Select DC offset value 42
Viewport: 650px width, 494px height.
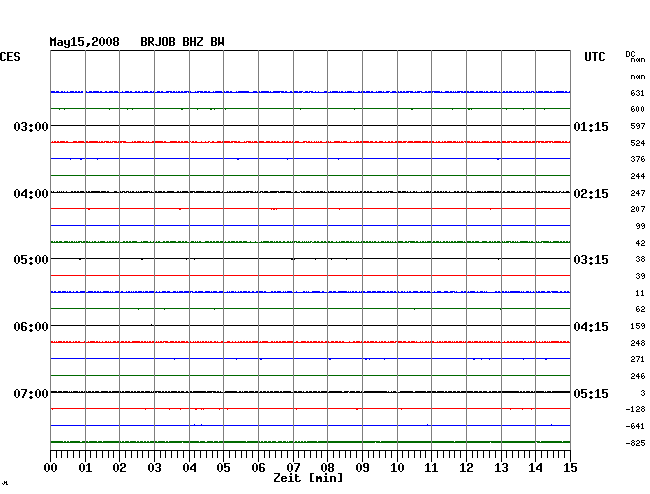click(x=640, y=243)
